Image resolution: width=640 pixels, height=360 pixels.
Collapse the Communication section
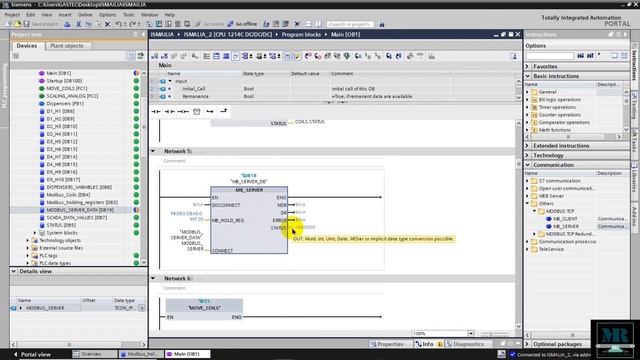point(528,165)
